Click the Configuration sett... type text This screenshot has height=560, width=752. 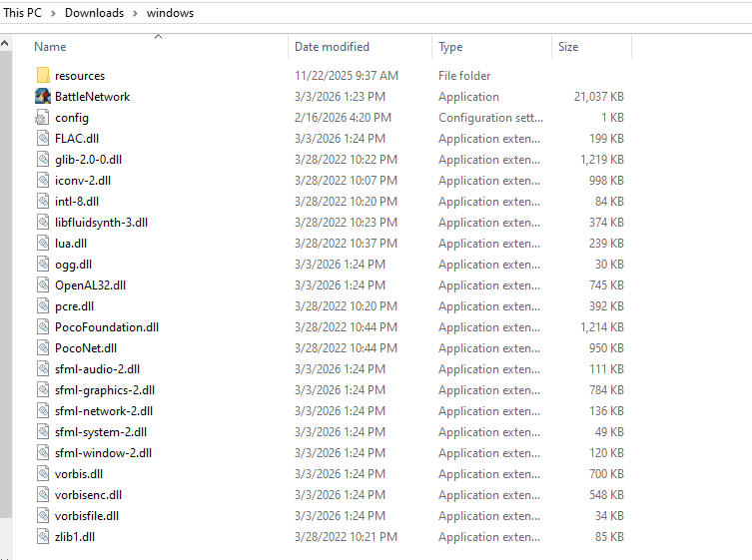(490, 118)
